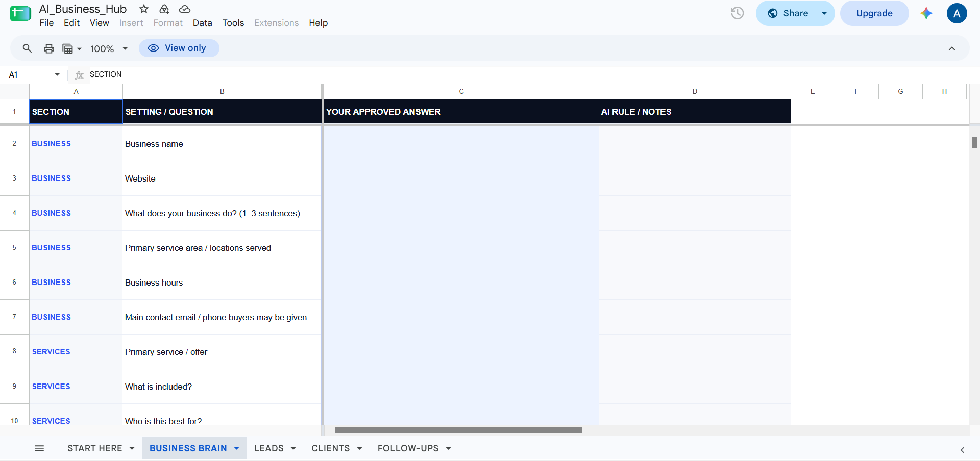The width and height of the screenshot is (980, 461).
Task: Click the AI_Business_Hub document title
Action: tap(83, 9)
